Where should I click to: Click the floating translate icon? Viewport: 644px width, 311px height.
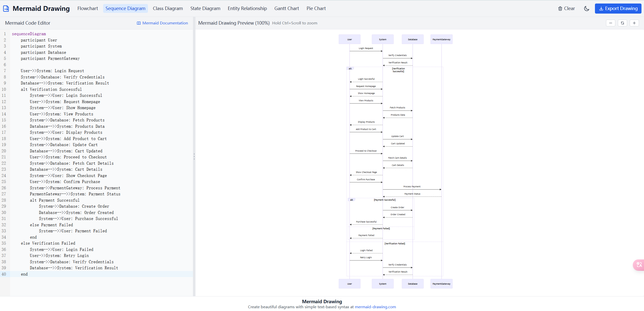[639, 265]
